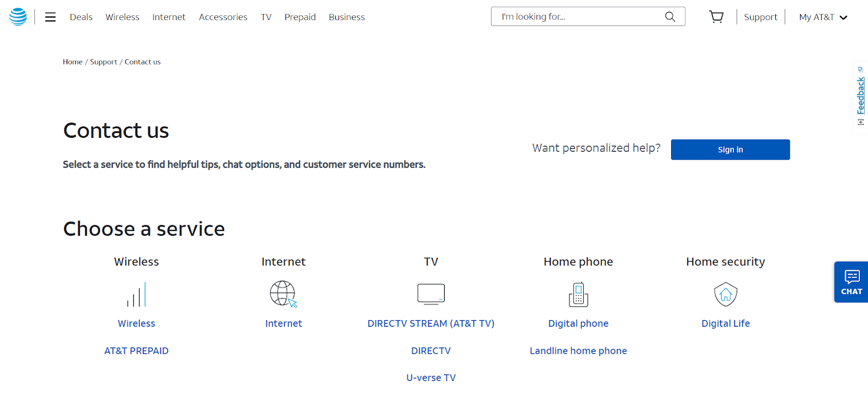The image size is (868, 394).
Task: Expand the My AT&T dropdown
Action: [x=823, y=17]
